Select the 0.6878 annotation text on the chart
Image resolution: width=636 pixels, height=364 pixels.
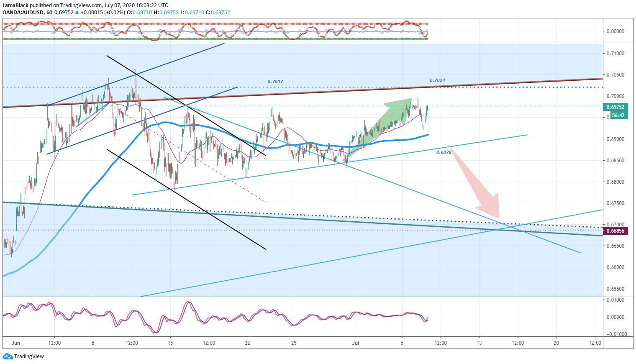[x=444, y=152]
